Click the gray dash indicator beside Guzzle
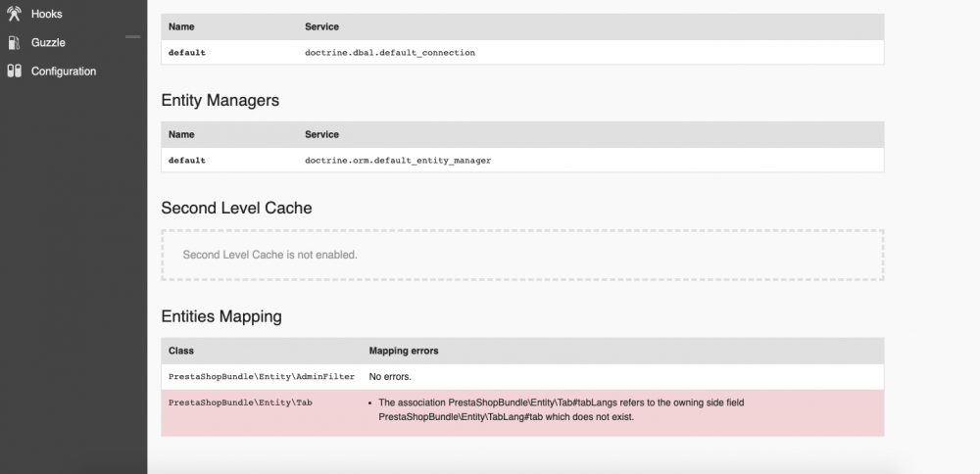 pos(133,37)
